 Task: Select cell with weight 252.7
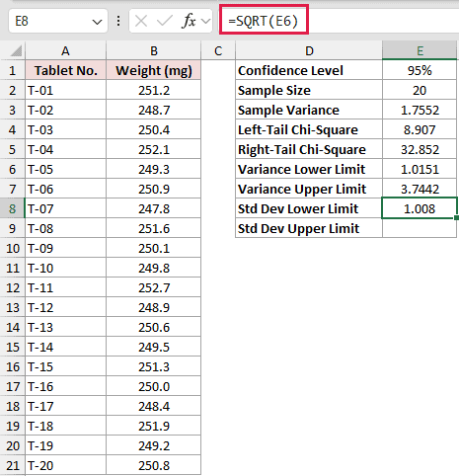coord(154,287)
